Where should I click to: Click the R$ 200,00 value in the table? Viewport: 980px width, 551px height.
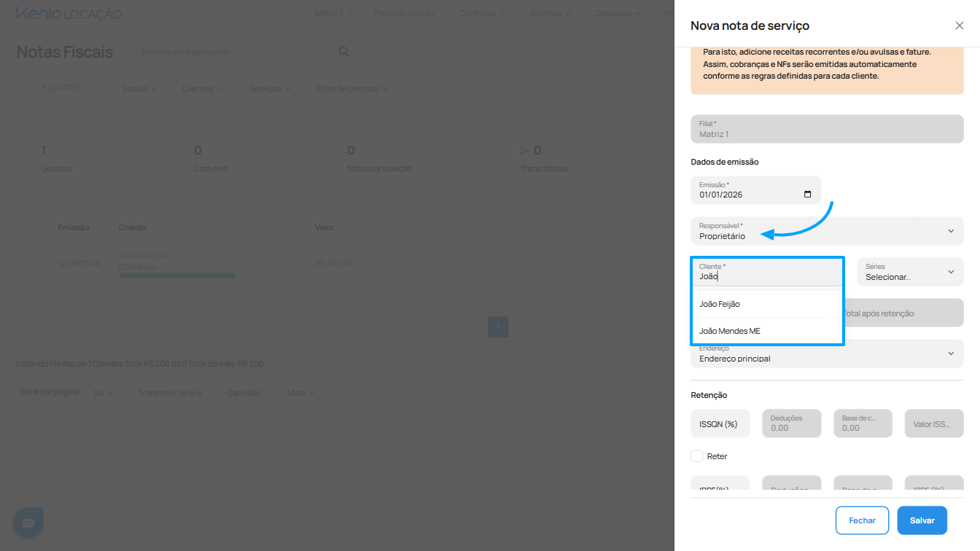coord(333,263)
